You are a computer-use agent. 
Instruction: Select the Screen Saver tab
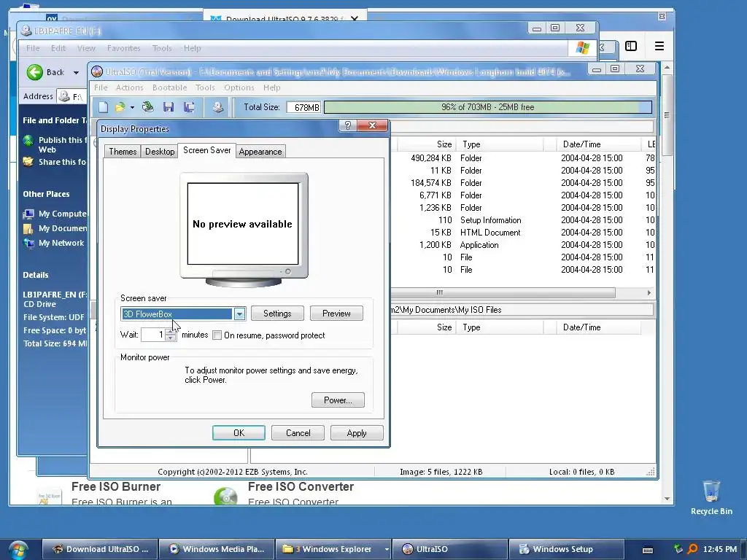(x=206, y=150)
